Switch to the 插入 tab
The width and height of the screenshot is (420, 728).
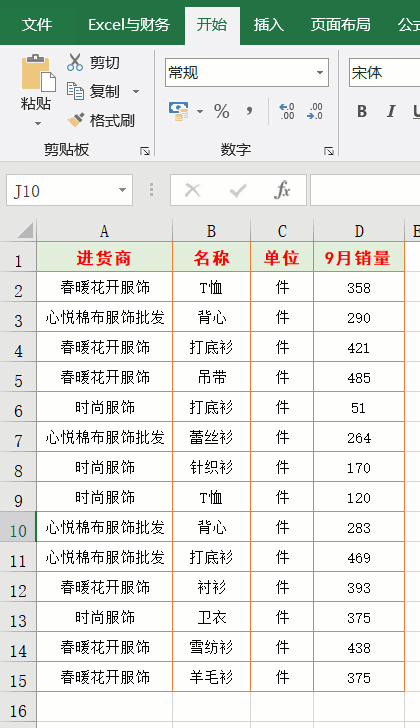coord(269,25)
